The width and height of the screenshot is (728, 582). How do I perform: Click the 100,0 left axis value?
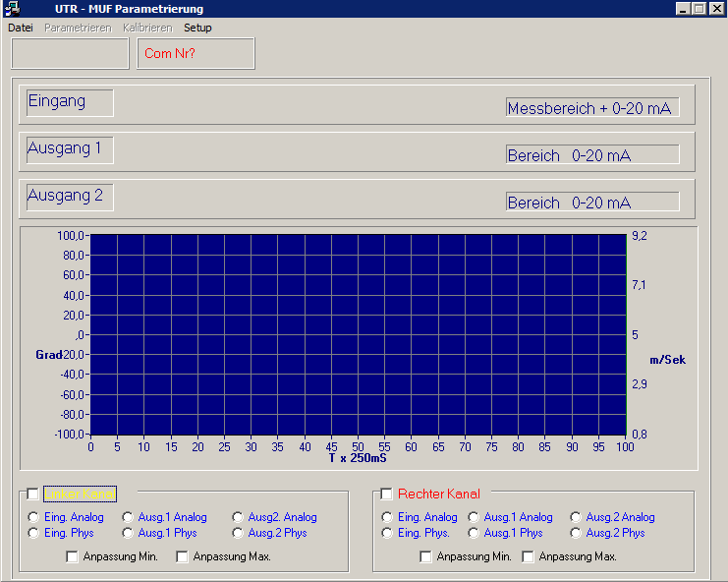tap(70, 236)
